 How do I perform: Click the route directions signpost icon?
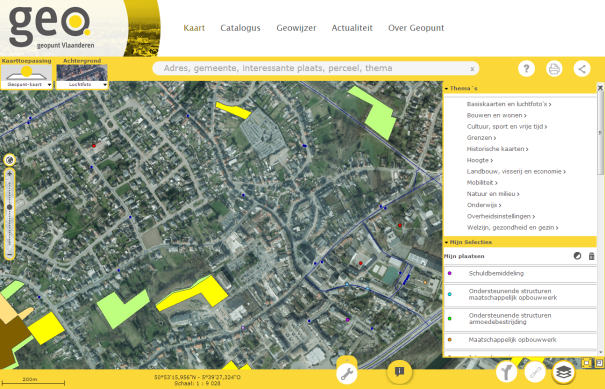507,372
